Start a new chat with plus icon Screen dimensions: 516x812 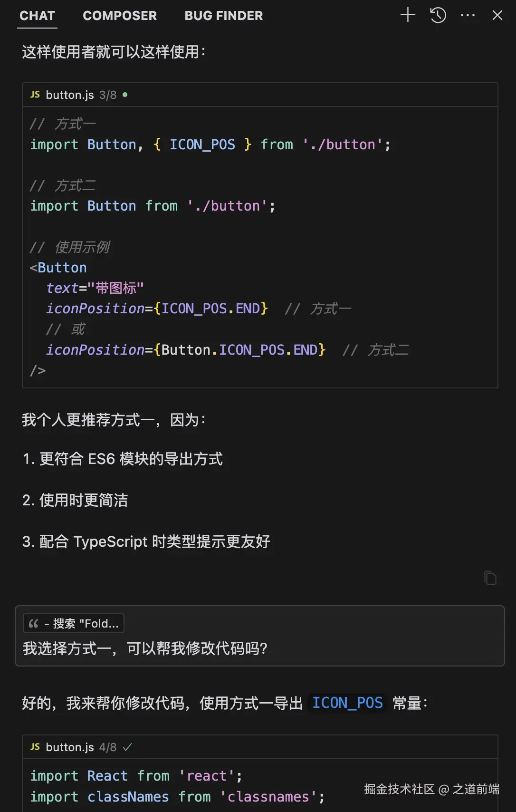coord(408,15)
